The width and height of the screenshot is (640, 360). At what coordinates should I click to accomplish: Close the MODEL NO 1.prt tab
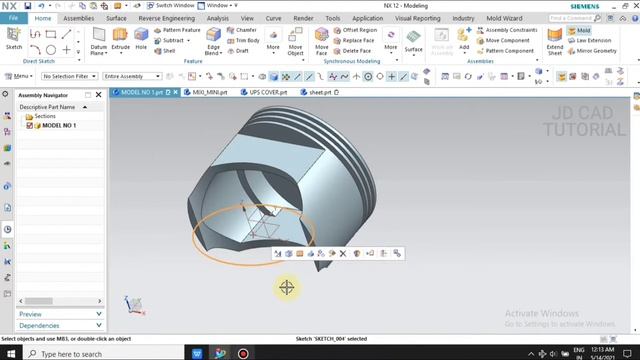pos(176,92)
